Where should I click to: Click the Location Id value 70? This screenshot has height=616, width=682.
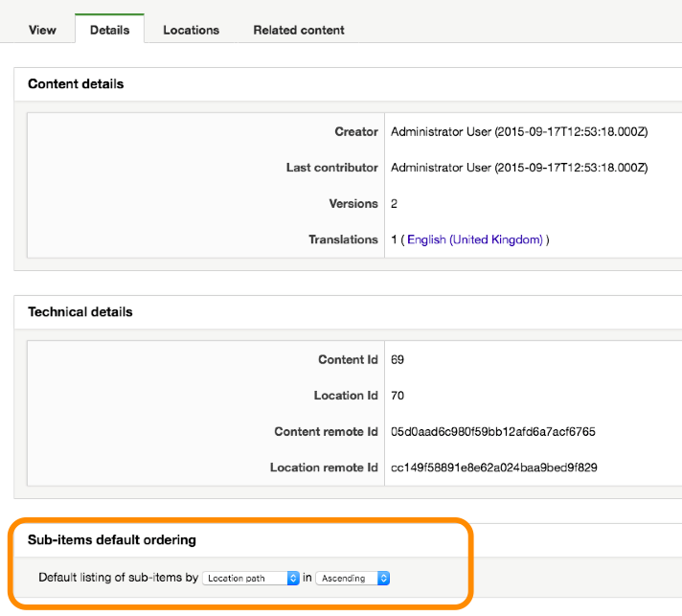398,396
